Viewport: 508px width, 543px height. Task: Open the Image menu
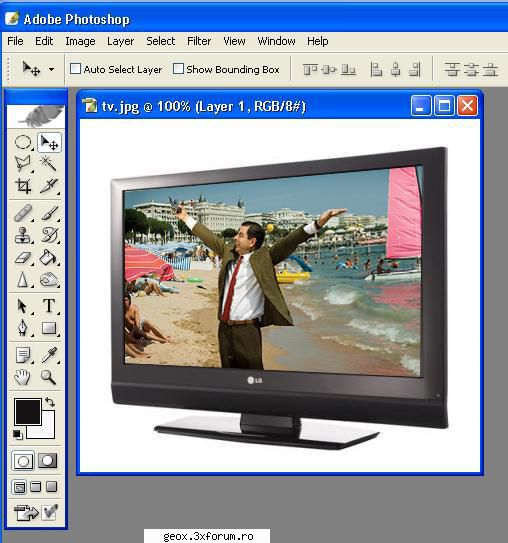80,41
